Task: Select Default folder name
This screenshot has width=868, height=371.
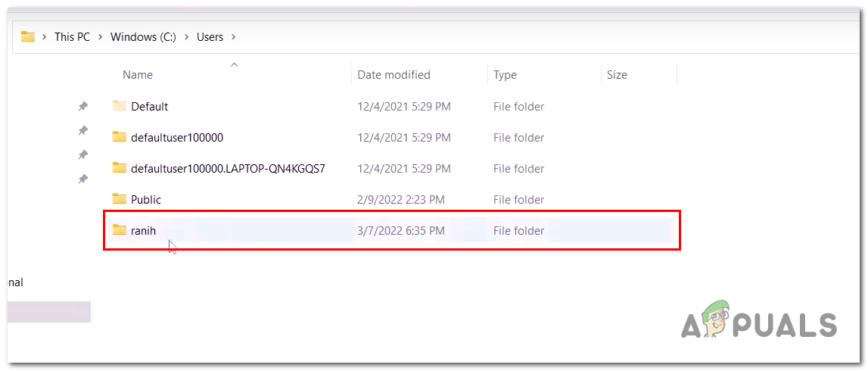Action: click(150, 106)
